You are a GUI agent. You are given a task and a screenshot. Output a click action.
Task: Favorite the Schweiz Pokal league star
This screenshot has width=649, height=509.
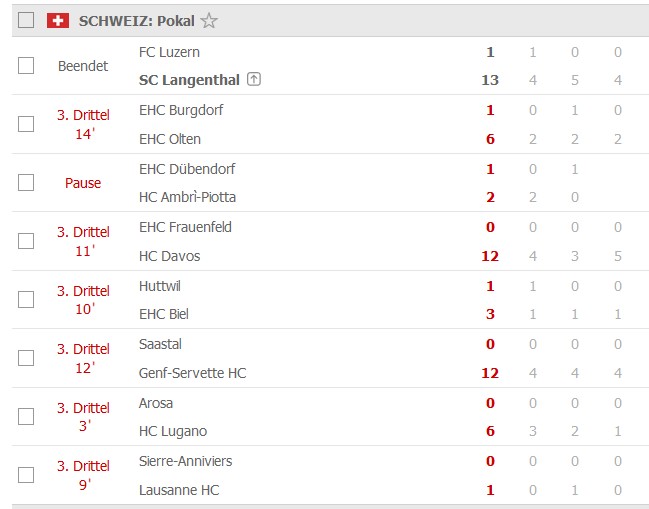[209, 20]
